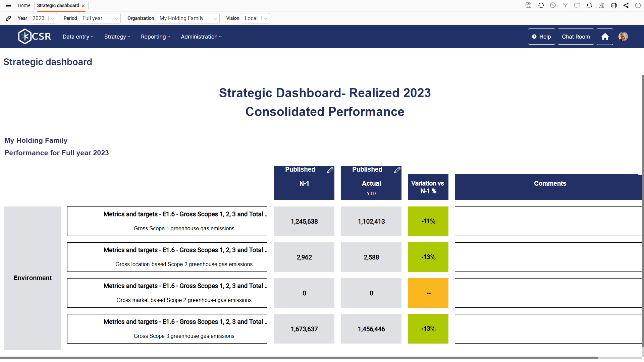Image resolution: width=644 pixels, height=362 pixels.
Task: Open the Reporting menu
Action: 155,37
